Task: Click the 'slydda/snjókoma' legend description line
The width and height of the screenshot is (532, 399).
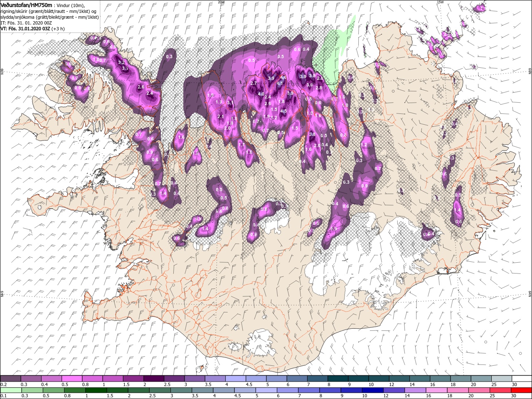Action: click(x=49, y=17)
